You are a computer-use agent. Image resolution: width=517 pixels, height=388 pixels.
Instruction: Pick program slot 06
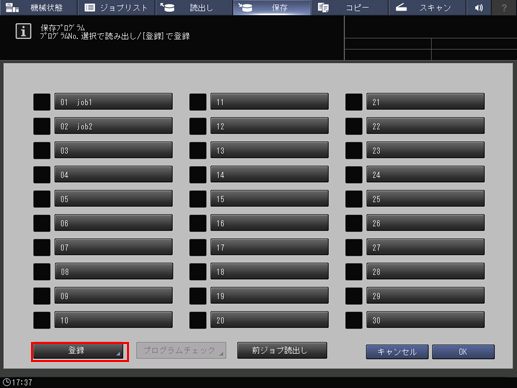pyautogui.click(x=113, y=223)
